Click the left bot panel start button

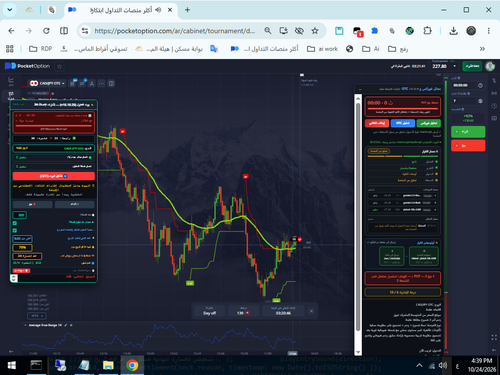[75, 204]
